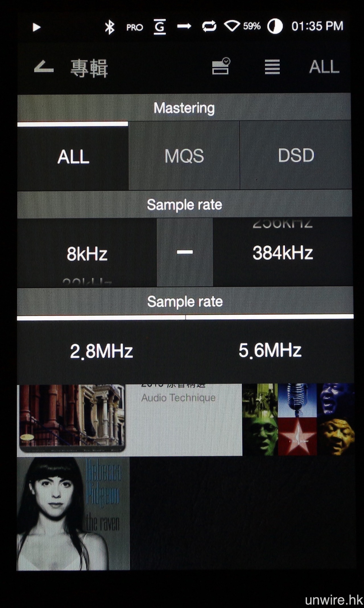Screen dimensions: 364x608
Task: Tap the repeat mode icon
Action: 209,27
